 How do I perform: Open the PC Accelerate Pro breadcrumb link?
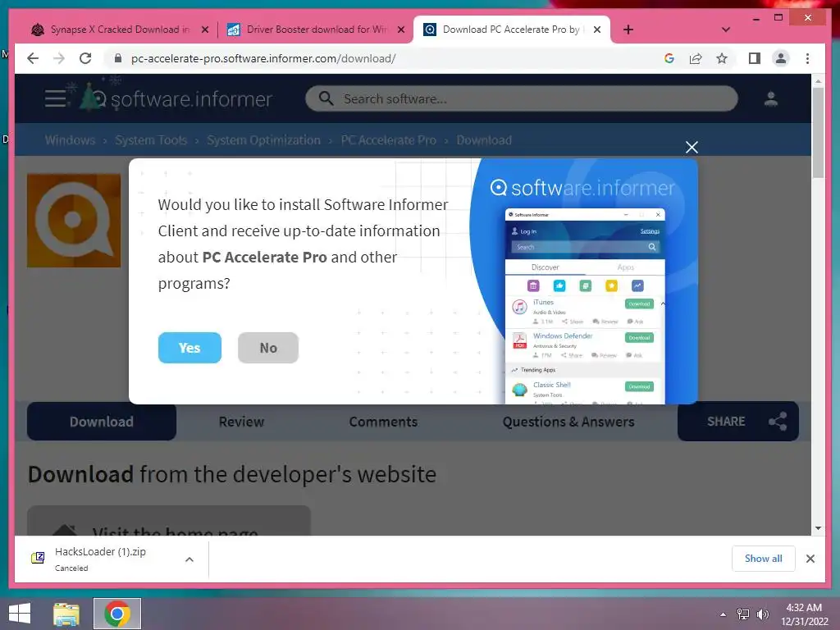tap(388, 139)
